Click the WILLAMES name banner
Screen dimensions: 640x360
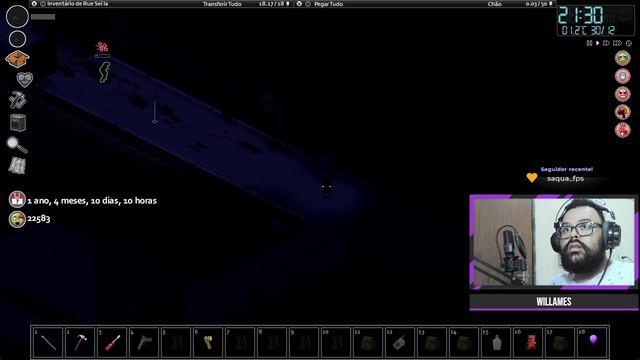point(554,302)
